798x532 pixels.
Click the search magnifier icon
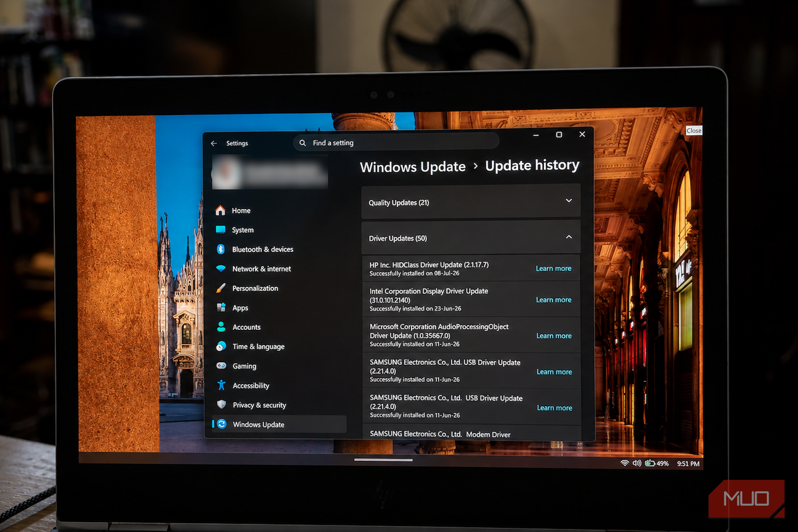pyautogui.click(x=302, y=143)
